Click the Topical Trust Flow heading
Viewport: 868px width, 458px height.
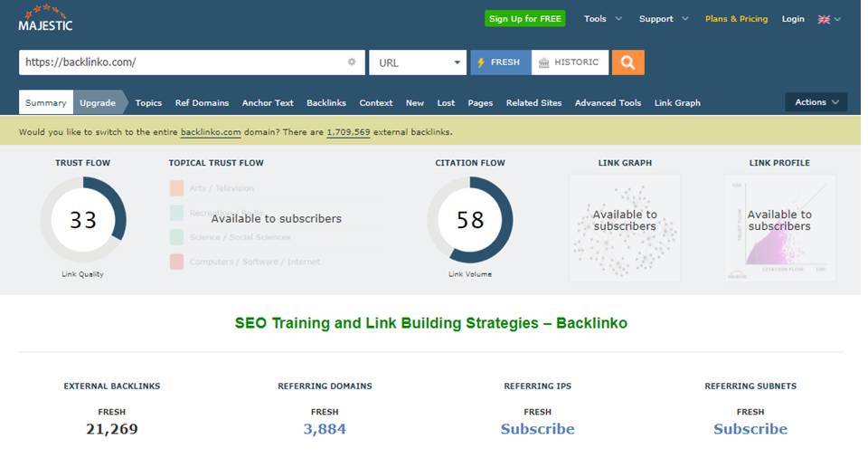[x=216, y=162]
